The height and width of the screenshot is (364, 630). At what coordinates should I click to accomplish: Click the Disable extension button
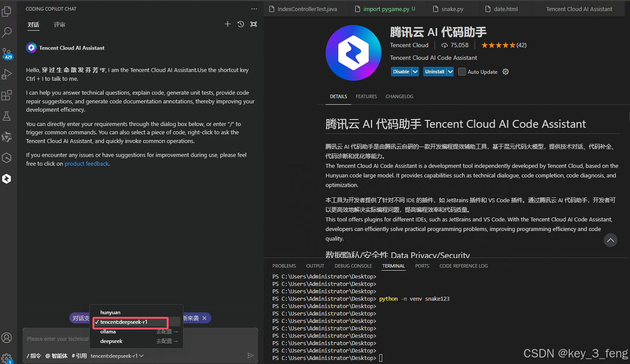[401, 72]
